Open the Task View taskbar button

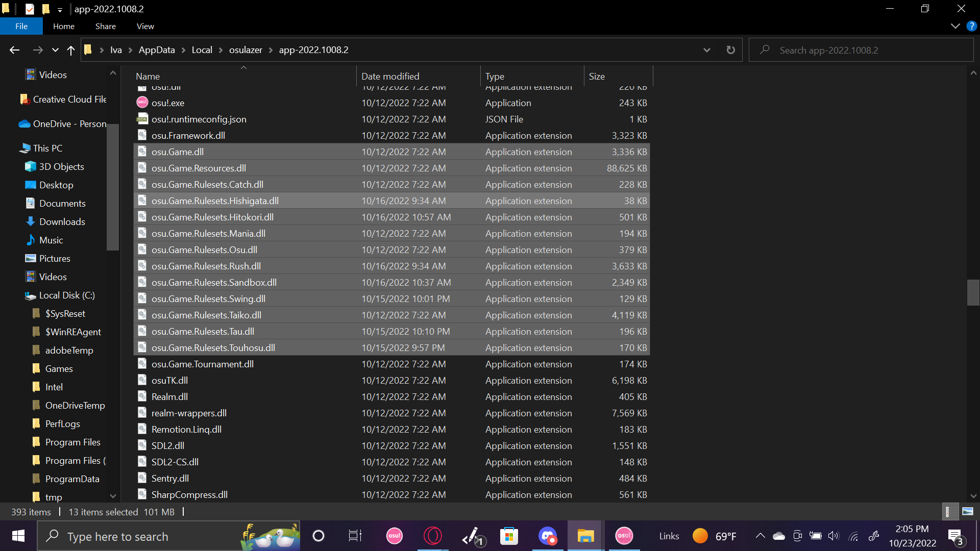pos(355,536)
